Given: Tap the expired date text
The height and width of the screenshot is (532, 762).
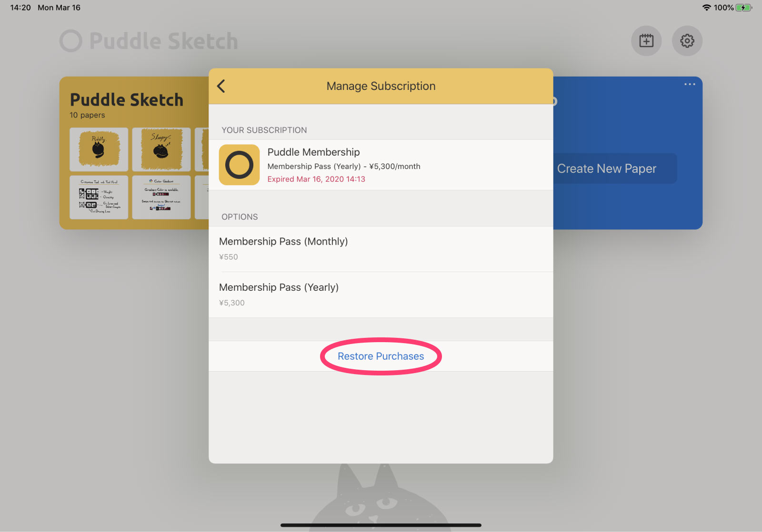Looking at the screenshot, I should (x=316, y=179).
